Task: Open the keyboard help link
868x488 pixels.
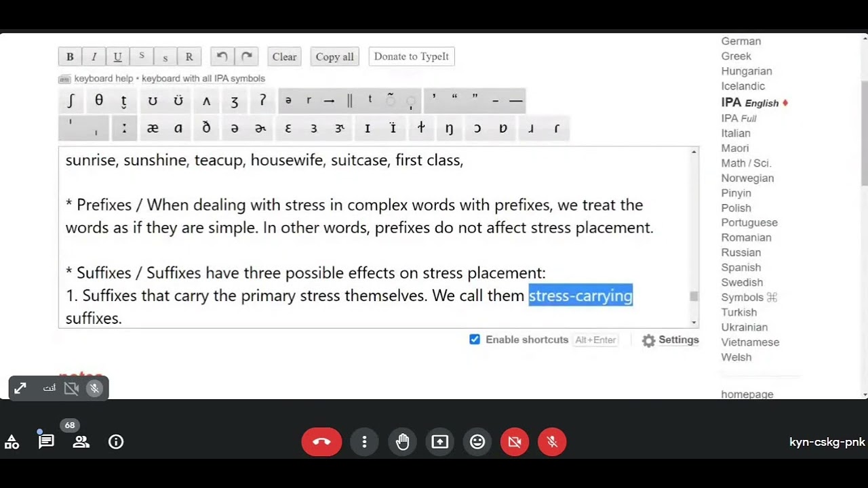Action: point(104,79)
